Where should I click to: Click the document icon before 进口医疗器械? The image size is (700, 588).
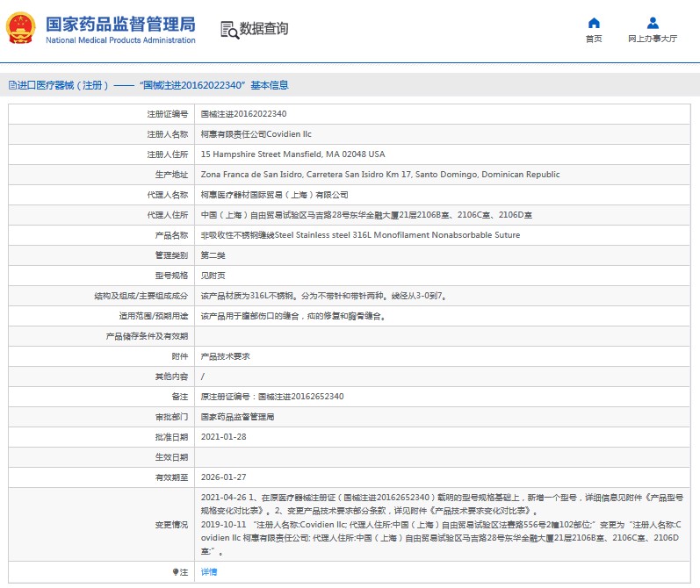coord(12,85)
